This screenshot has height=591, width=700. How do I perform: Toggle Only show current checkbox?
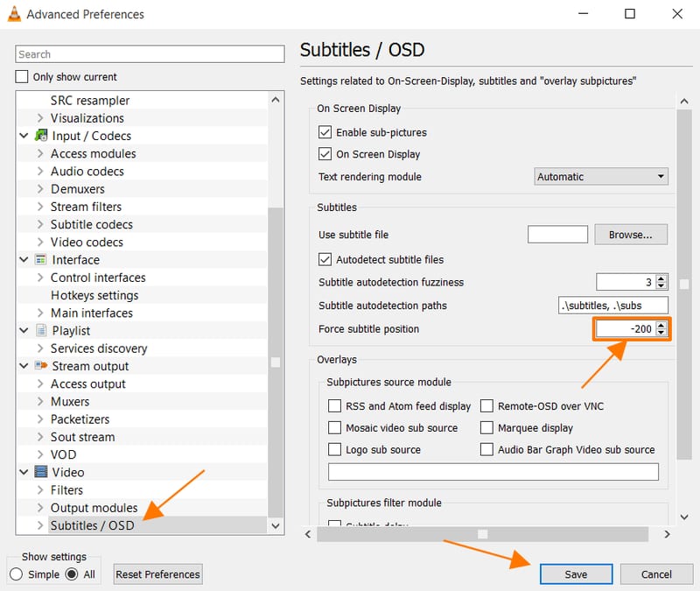(21, 77)
